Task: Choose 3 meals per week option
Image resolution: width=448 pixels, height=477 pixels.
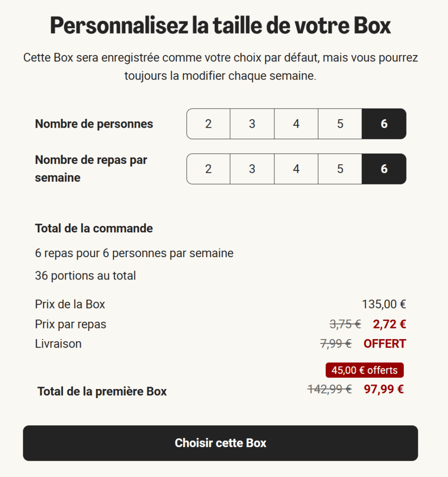Action: (x=252, y=169)
